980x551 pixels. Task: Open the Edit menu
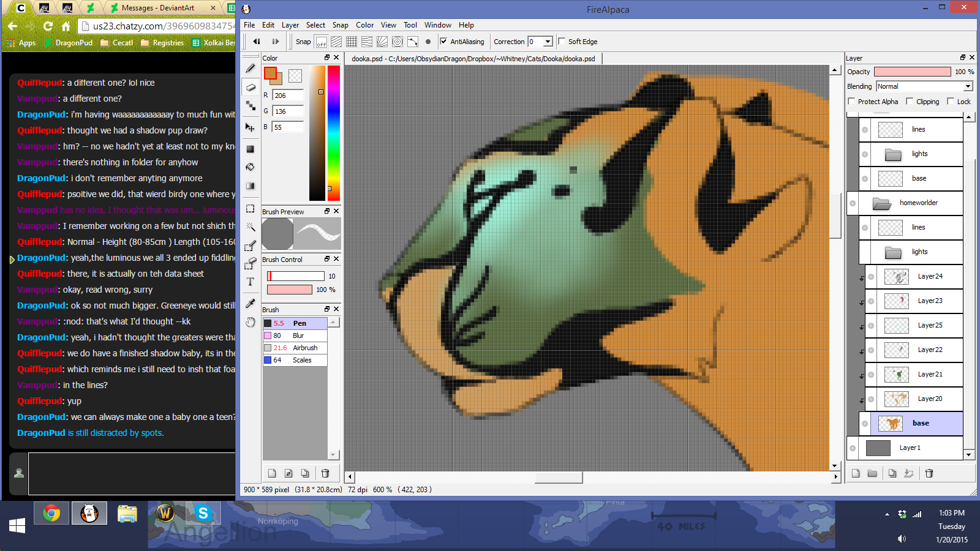tap(268, 25)
